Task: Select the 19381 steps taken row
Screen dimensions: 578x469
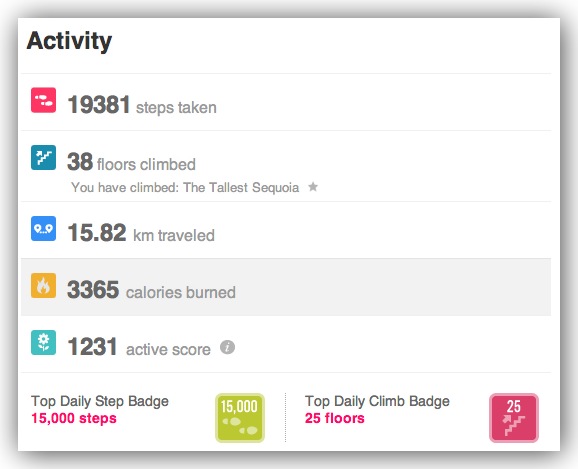Action: (286, 102)
